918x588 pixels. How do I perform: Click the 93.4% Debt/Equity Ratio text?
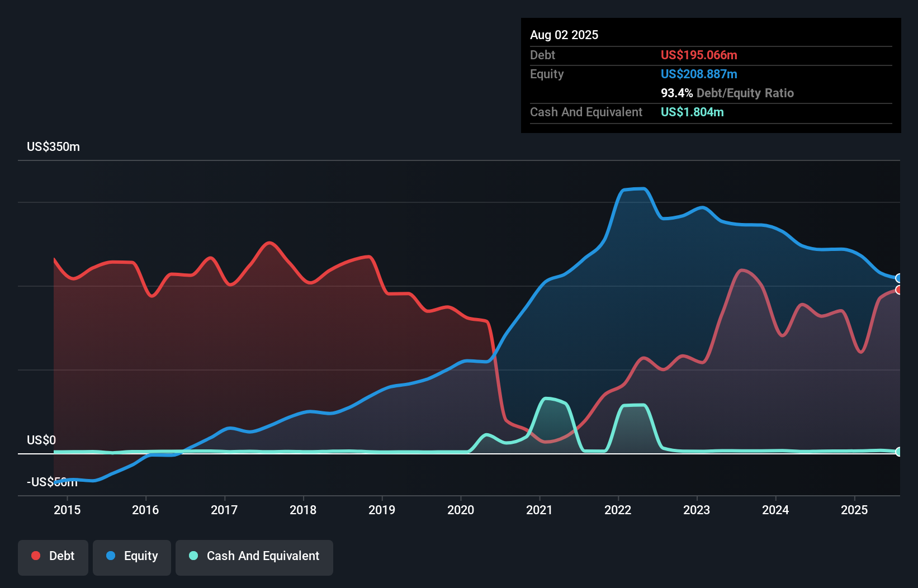pyautogui.click(x=727, y=93)
